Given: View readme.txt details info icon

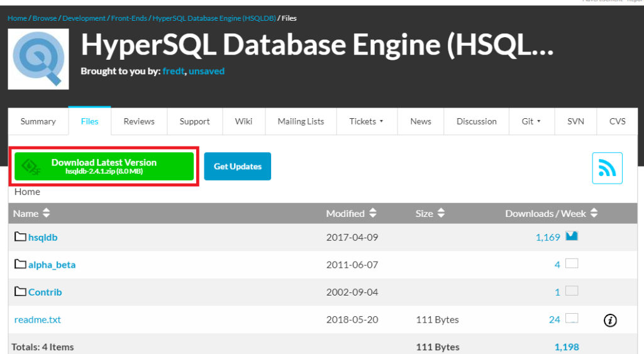Looking at the screenshot, I should pyautogui.click(x=610, y=320).
